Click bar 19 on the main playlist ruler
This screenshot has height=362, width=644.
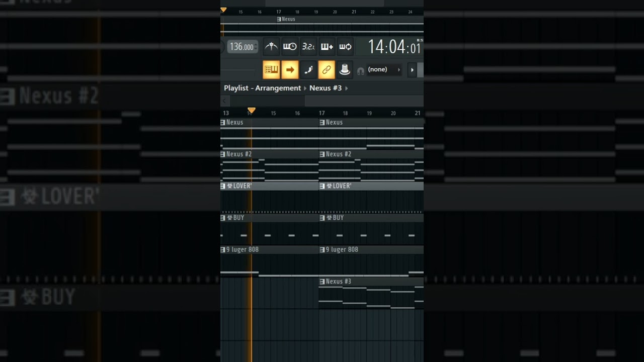tap(369, 113)
